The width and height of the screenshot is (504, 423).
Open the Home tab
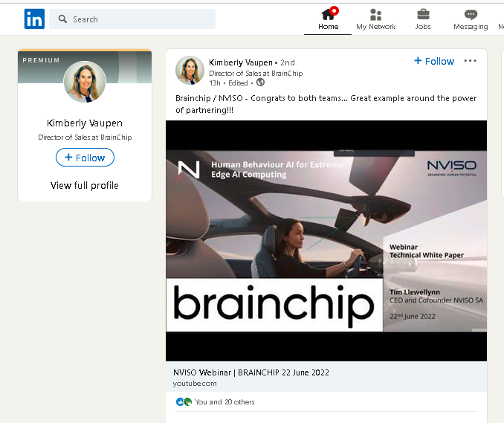click(x=328, y=19)
